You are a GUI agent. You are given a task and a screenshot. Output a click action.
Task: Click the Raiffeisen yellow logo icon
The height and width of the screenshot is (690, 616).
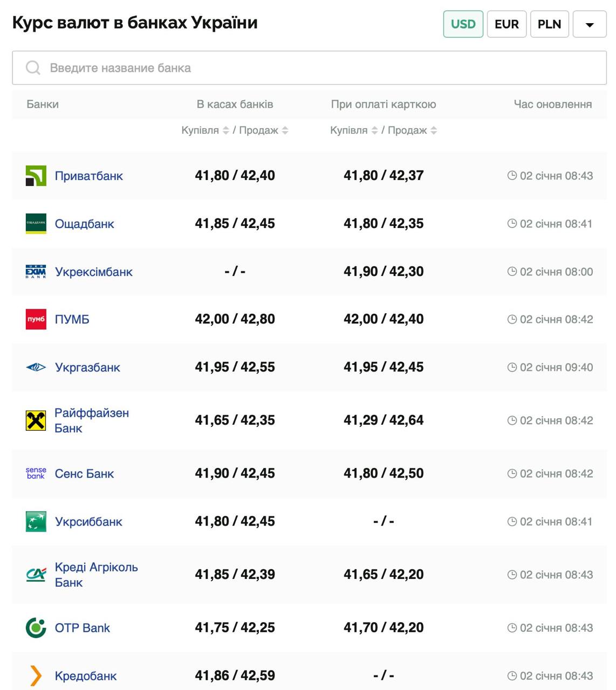click(36, 420)
